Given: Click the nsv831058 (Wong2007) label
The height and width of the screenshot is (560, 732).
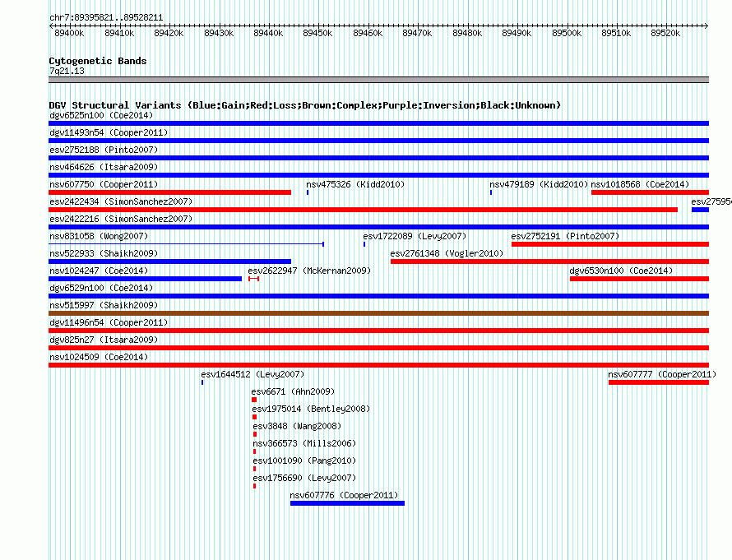Looking at the screenshot, I should (x=99, y=236).
